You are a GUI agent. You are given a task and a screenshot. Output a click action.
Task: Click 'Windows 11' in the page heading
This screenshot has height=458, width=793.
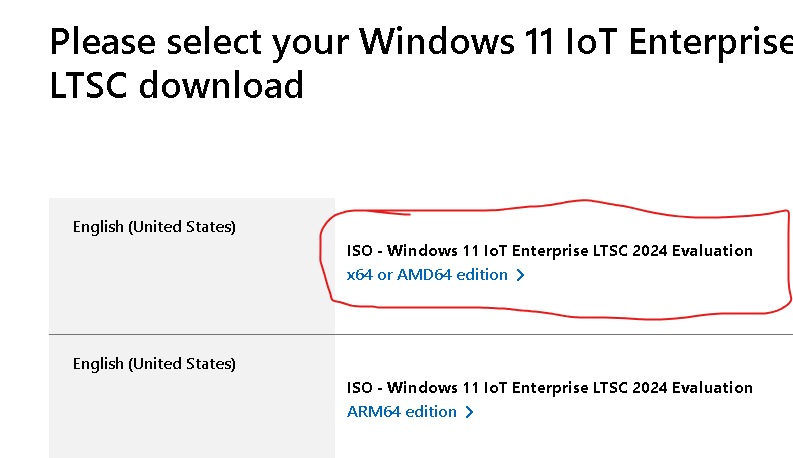pyautogui.click(x=458, y=41)
